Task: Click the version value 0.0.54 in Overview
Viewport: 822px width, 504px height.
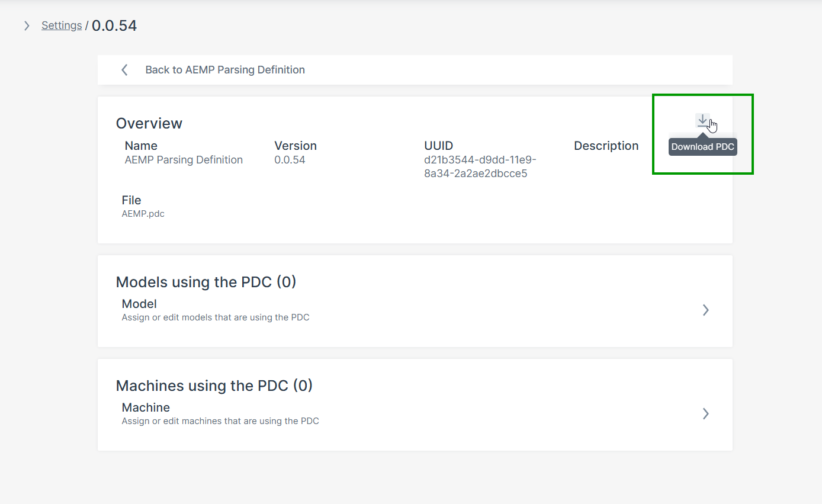Action: coord(290,160)
